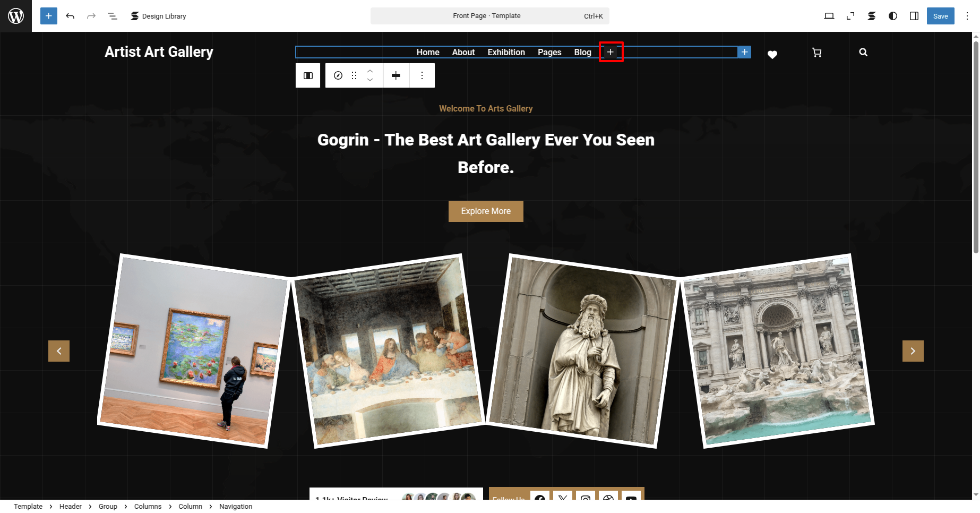
Task: Open the Stackable settings icon in top bar
Action: tap(872, 16)
